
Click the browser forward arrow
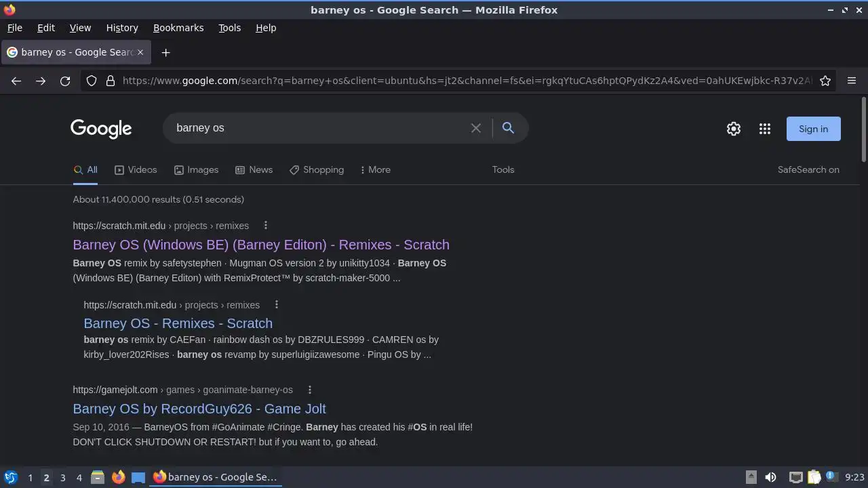(41, 81)
